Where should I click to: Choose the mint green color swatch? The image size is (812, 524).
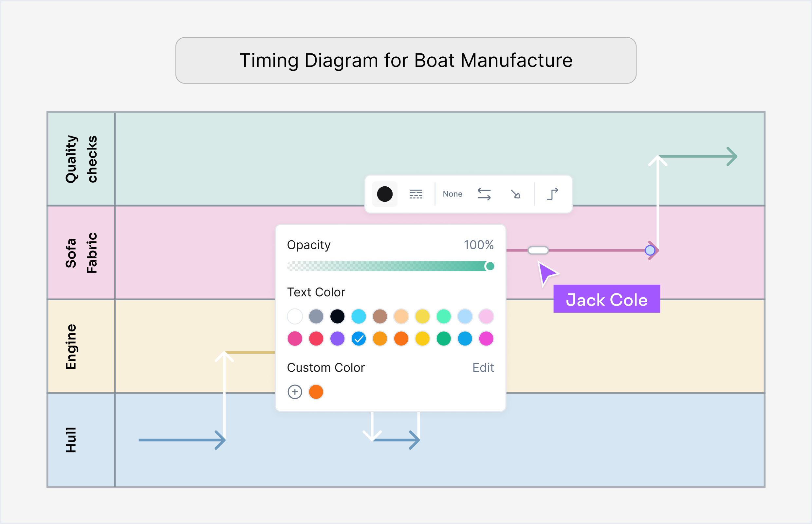click(444, 316)
